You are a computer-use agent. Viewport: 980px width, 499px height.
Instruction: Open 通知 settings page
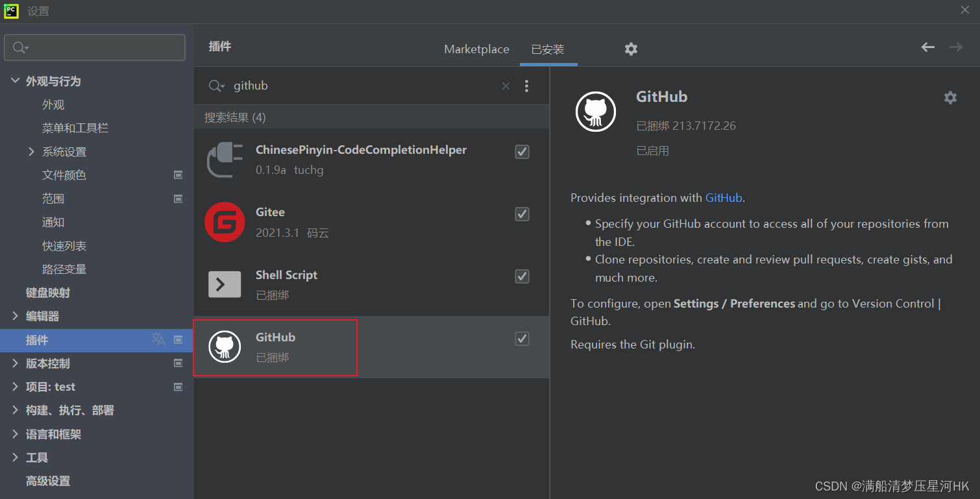(53, 222)
